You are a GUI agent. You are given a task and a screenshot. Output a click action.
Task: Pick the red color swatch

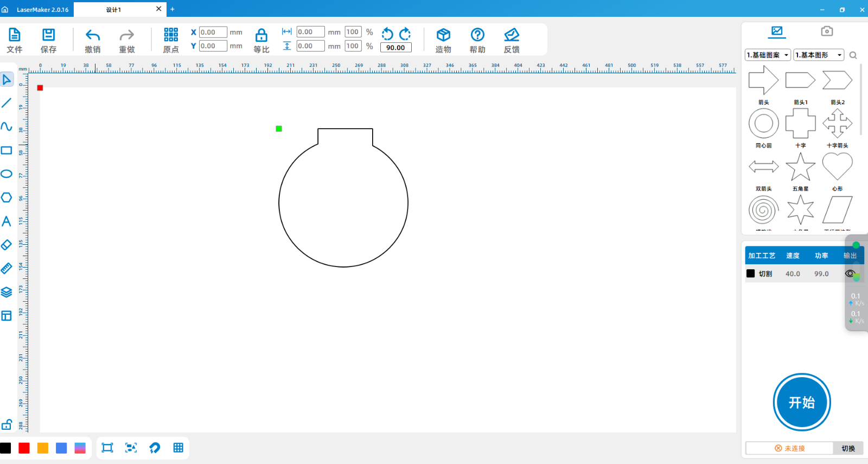coord(24,448)
